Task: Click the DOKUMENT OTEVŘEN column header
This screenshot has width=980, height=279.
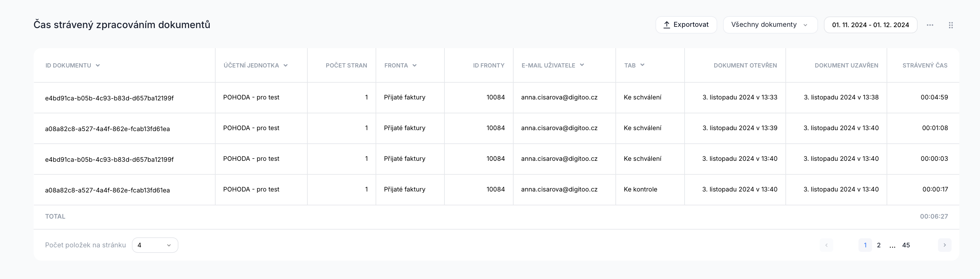Action: point(745,65)
